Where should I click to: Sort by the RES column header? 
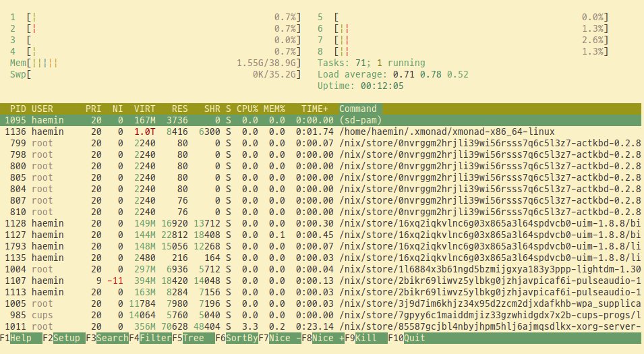click(179, 109)
